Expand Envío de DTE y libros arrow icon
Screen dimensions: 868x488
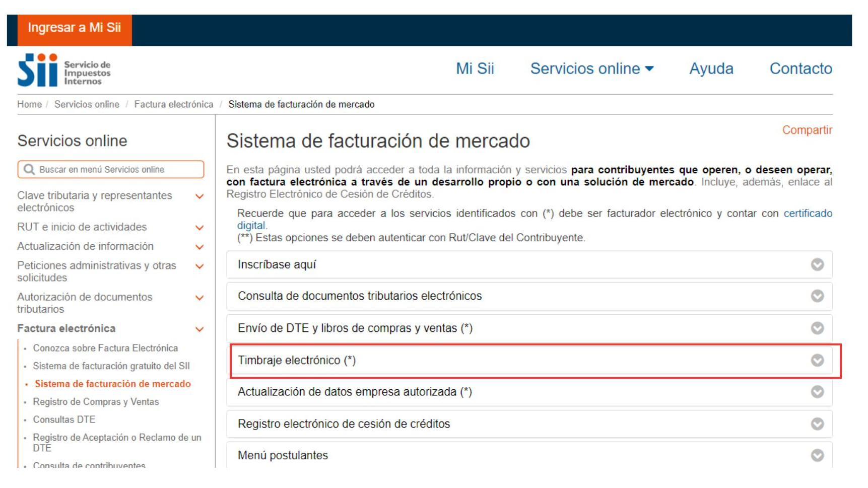(817, 328)
